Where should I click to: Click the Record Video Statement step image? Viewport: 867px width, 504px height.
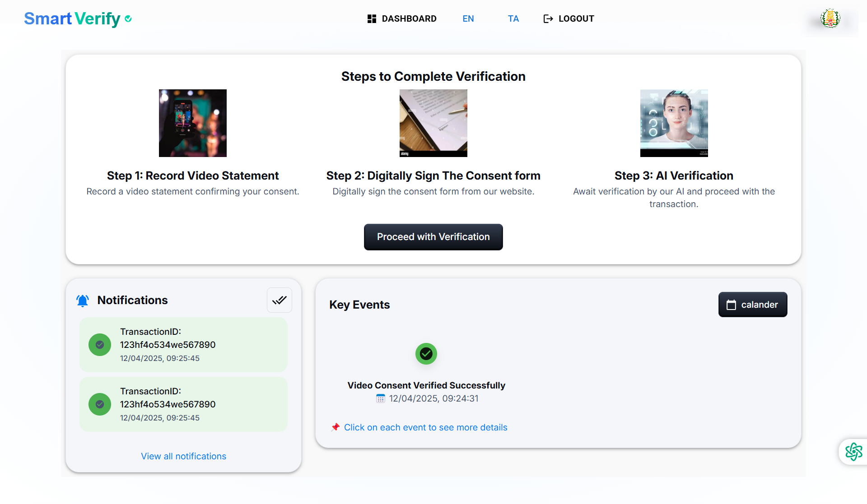(193, 123)
